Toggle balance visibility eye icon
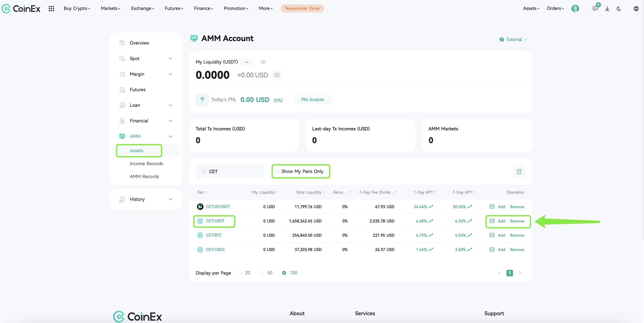 click(x=263, y=62)
